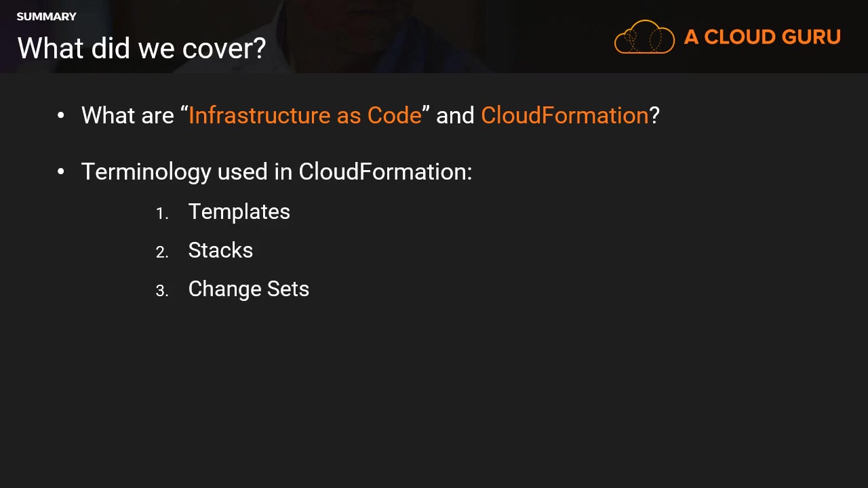Click the A CLOUD GURU brand text
This screenshot has width=868, height=488.
(762, 37)
